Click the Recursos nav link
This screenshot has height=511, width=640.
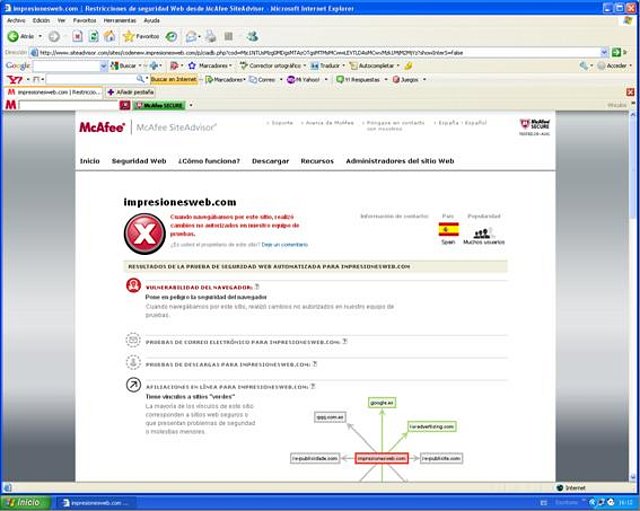317,161
